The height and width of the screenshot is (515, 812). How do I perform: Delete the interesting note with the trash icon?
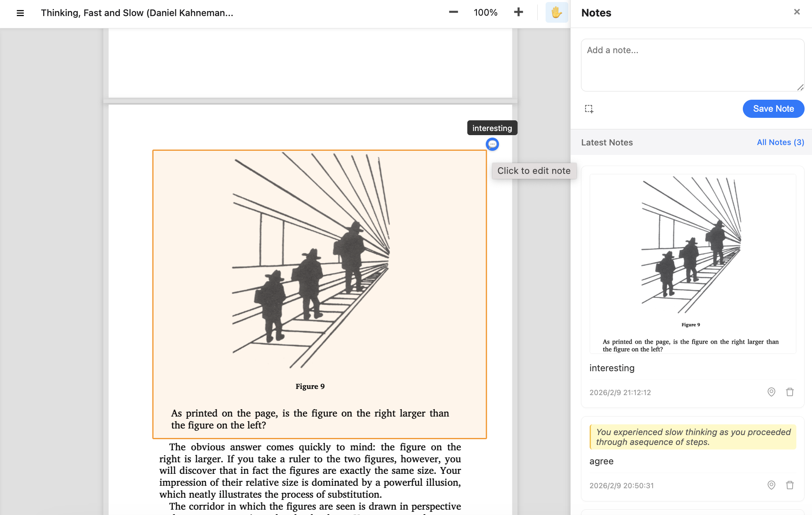pos(790,392)
